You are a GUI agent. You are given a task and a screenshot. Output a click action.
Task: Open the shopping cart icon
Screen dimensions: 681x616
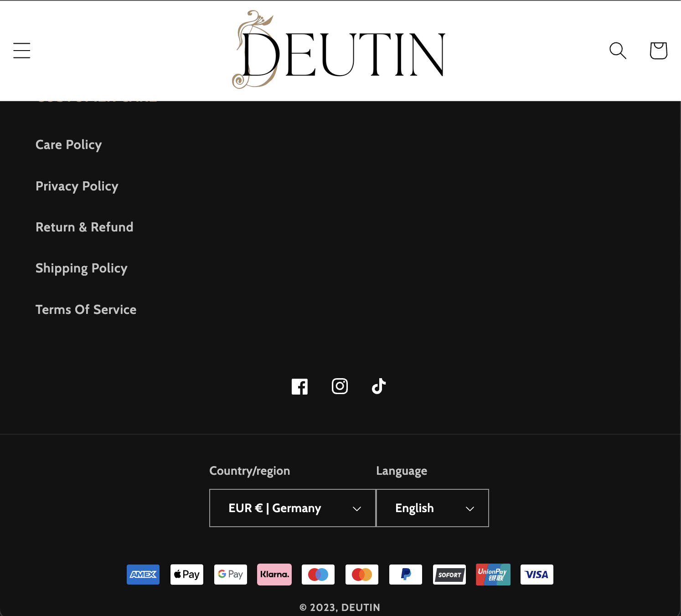(658, 51)
